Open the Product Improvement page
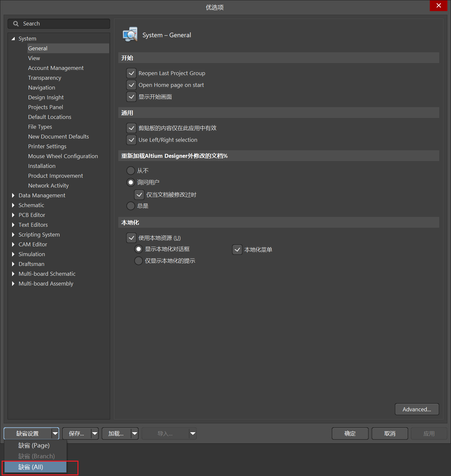The height and width of the screenshot is (476, 451). [56, 176]
